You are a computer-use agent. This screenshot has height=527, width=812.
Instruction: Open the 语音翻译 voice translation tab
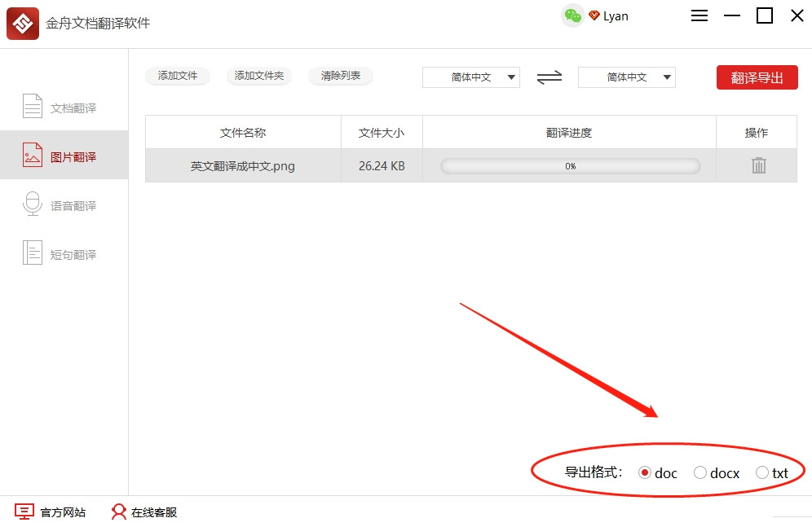click(x=64, y=205)
